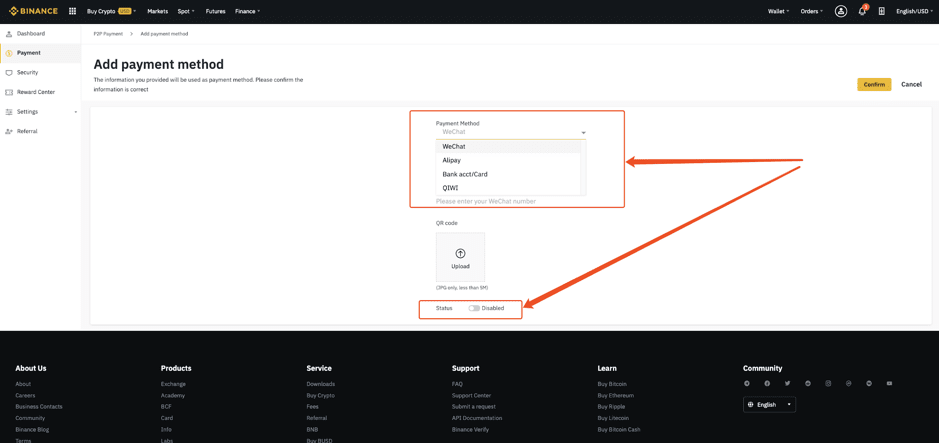
Task: Click the Referral sidebar icon
Action: click(9, 131)
